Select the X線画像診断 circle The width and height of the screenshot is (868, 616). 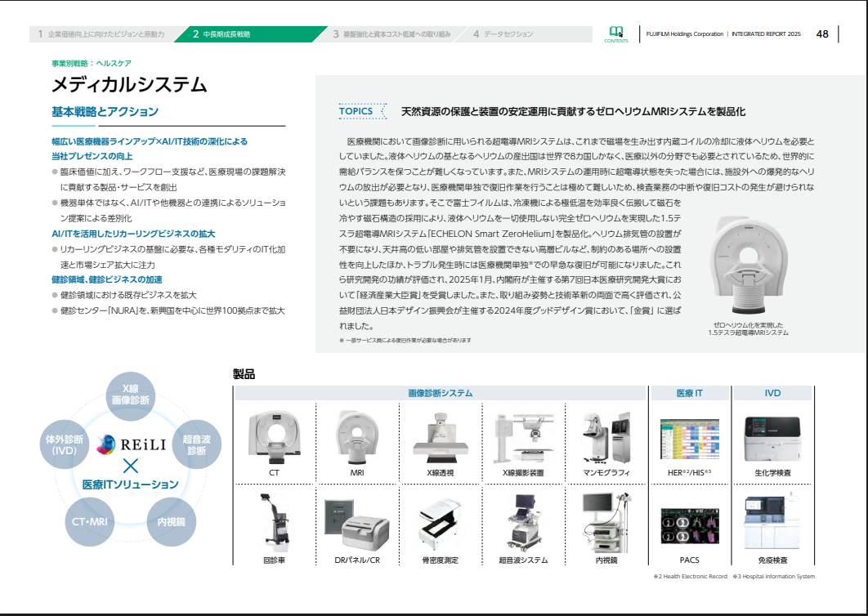click(130, 395)
